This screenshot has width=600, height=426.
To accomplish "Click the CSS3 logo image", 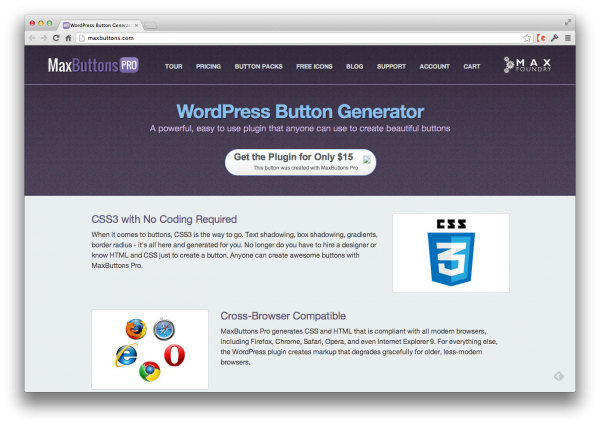I will point(451,253).
